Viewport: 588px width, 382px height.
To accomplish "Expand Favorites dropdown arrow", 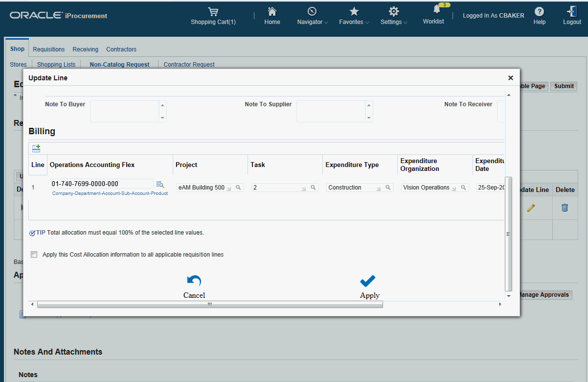I will pyautogui.click(x=367, y=23).
